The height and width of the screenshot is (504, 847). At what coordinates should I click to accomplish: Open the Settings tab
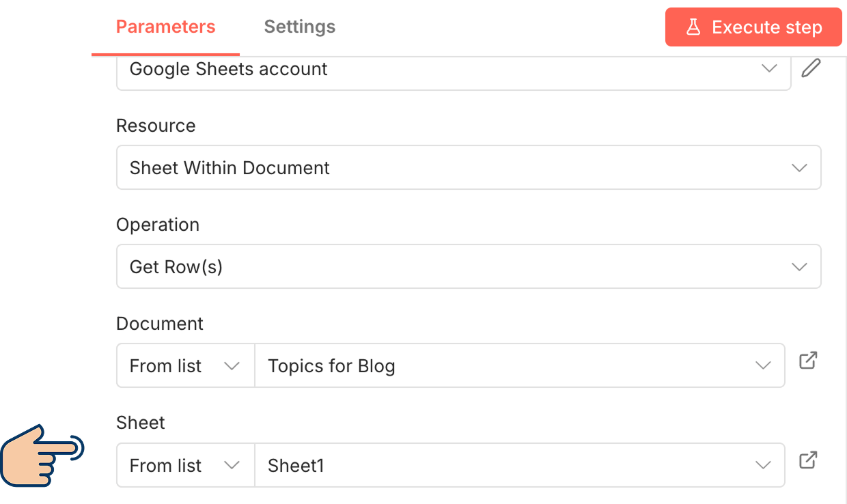[299, 27]
